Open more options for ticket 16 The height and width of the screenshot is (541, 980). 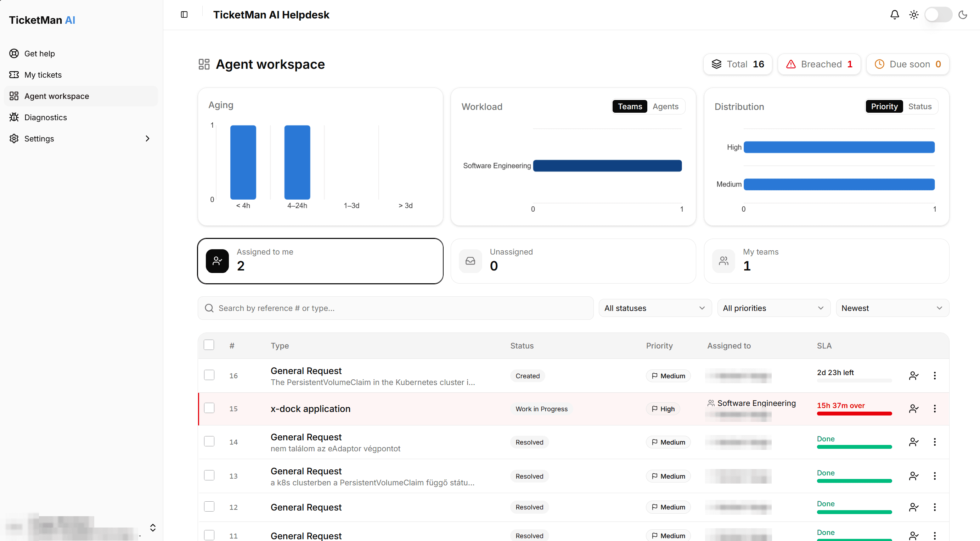(x=934, y=376)
